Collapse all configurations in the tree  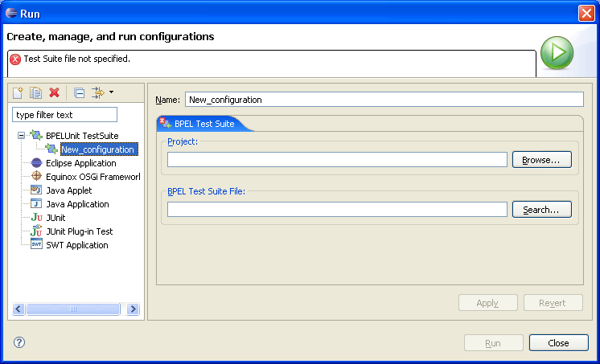[79, 93]
